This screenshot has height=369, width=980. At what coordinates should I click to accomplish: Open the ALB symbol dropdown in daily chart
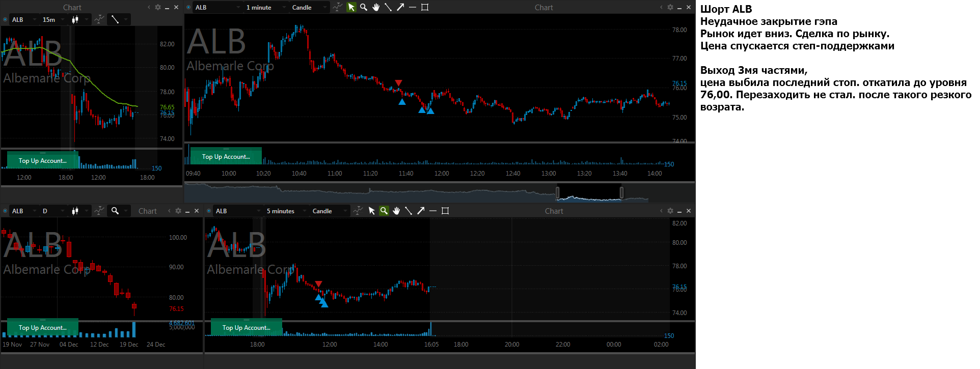point(24,211)
